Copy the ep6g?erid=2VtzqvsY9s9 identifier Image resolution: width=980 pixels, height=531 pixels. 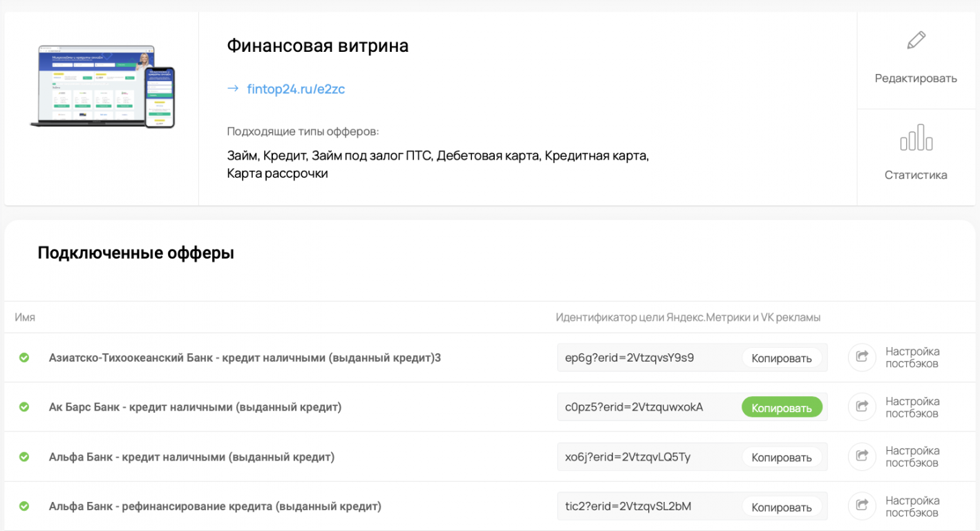click(782, 358)
